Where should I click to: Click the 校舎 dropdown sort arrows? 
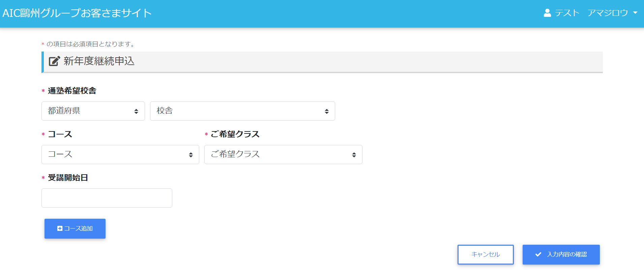coord(326,111)
